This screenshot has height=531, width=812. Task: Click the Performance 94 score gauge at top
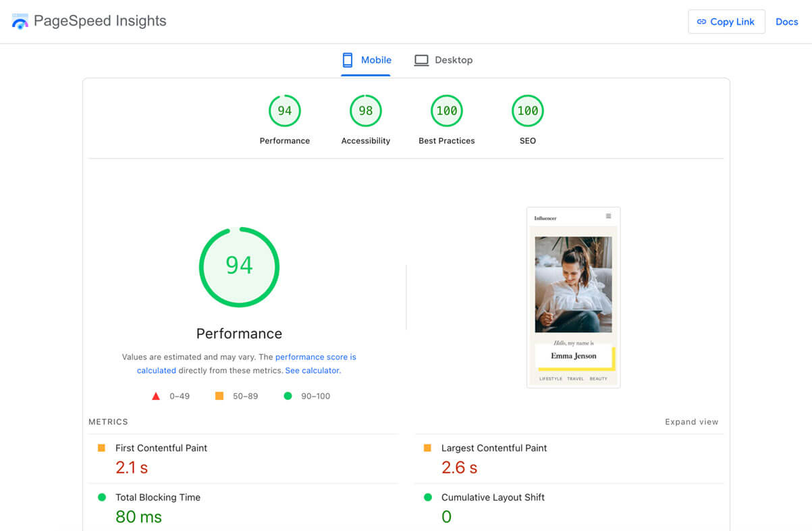pos(285,111)
